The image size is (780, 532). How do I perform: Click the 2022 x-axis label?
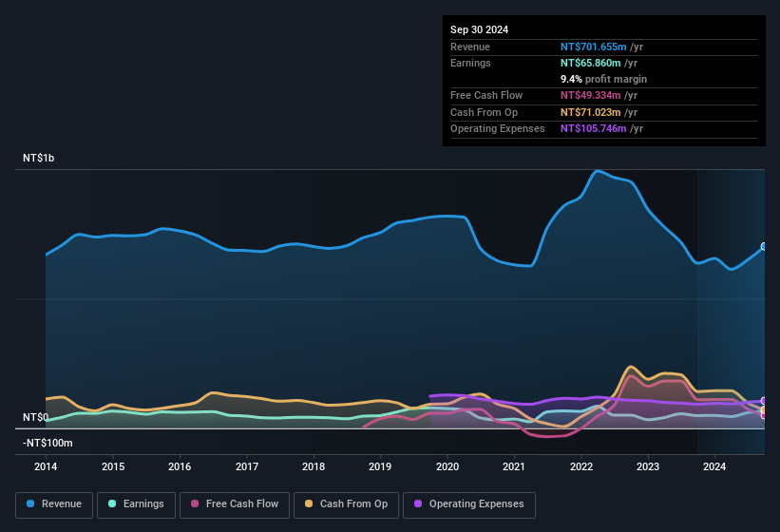point(581,466)
